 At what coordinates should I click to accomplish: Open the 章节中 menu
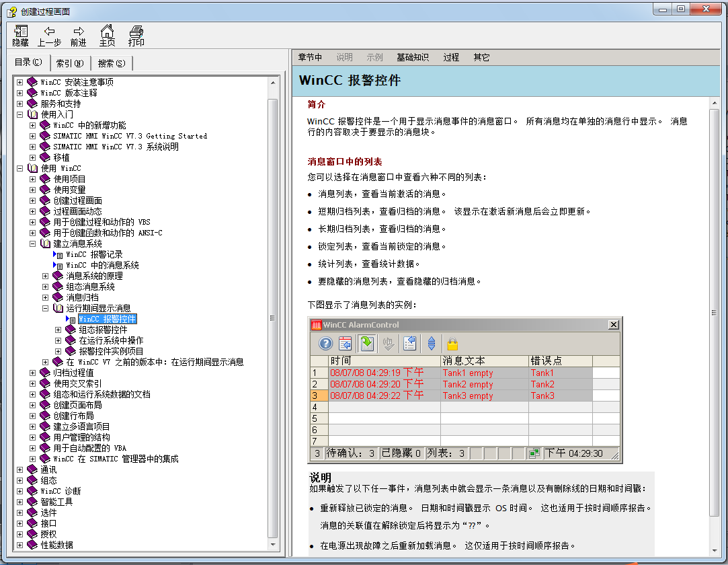310,57
